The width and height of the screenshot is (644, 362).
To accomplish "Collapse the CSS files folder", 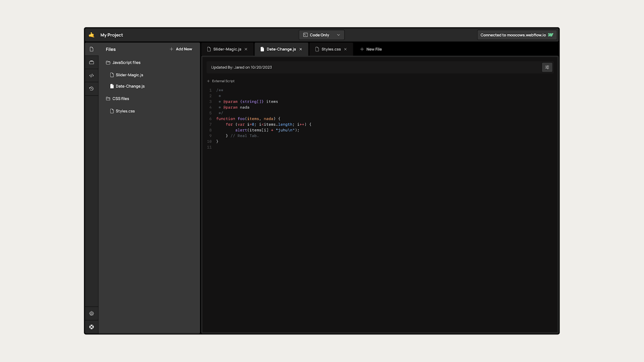I will pyautogui.click(x=118, y=99).
